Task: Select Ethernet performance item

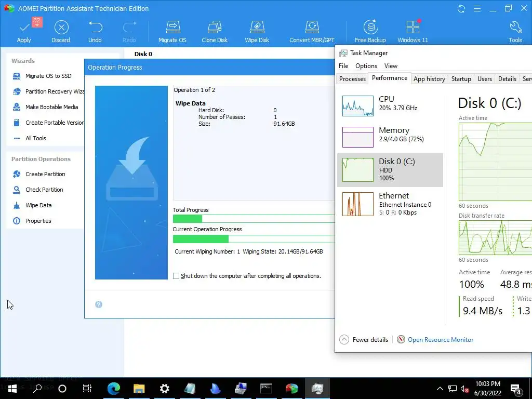Action: pyautogui.click(x=390, y=204)
